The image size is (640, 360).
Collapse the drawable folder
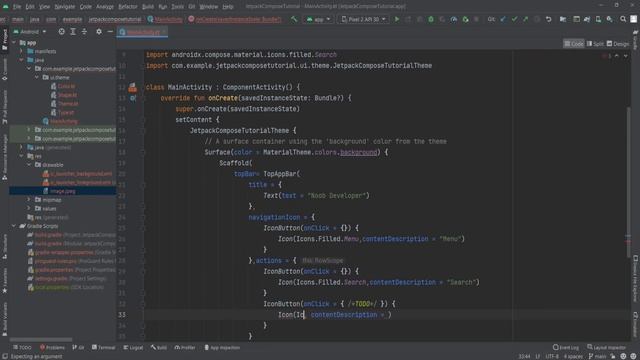click(x=29, y=164)
